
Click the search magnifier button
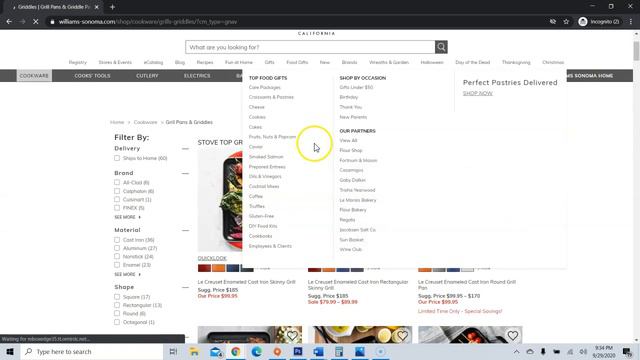click(x=441, y=47)
